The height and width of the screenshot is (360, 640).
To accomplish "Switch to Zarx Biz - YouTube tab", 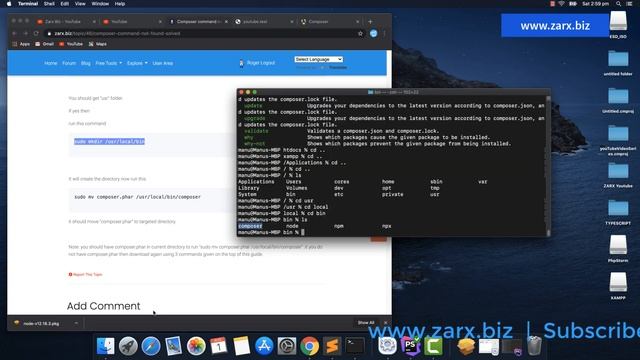I will [65, 22].
